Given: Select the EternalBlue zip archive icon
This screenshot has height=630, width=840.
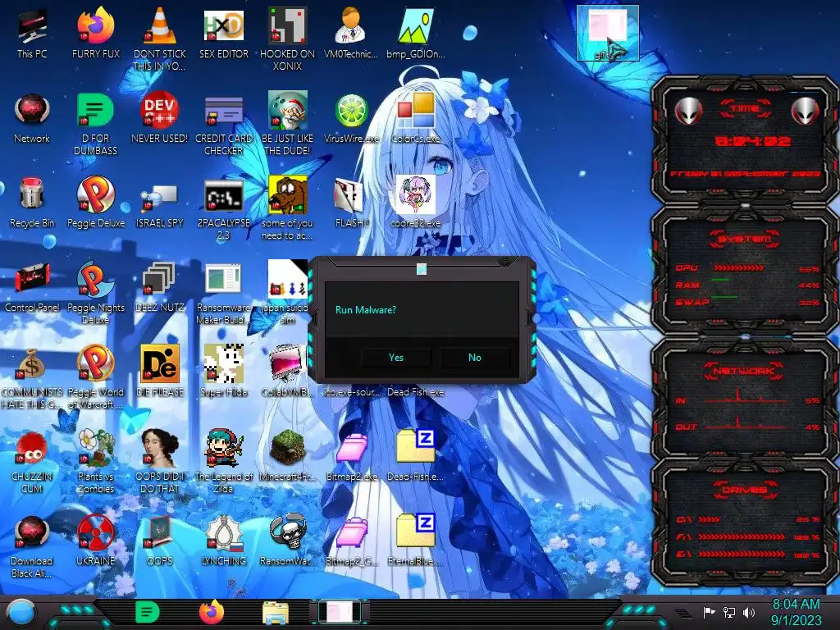Looking at the screenshot, I should tap(416, 541).
